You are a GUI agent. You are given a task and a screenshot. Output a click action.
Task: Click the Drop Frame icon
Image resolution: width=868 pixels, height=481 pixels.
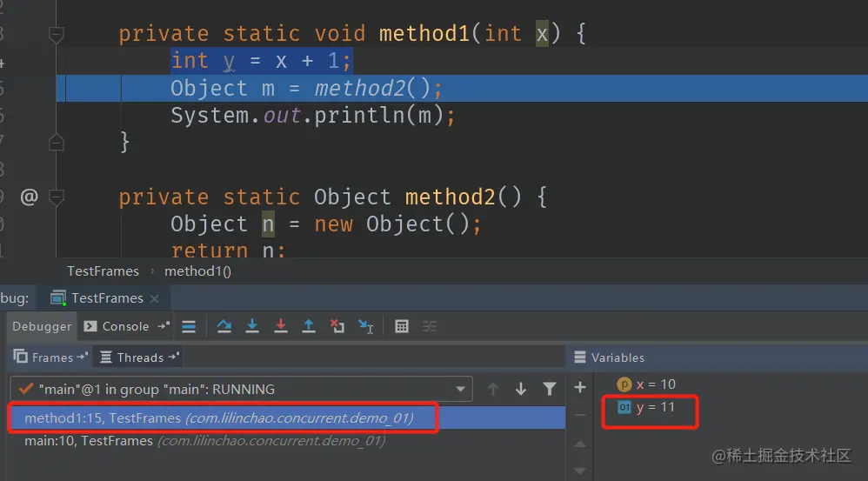(337, 326)
